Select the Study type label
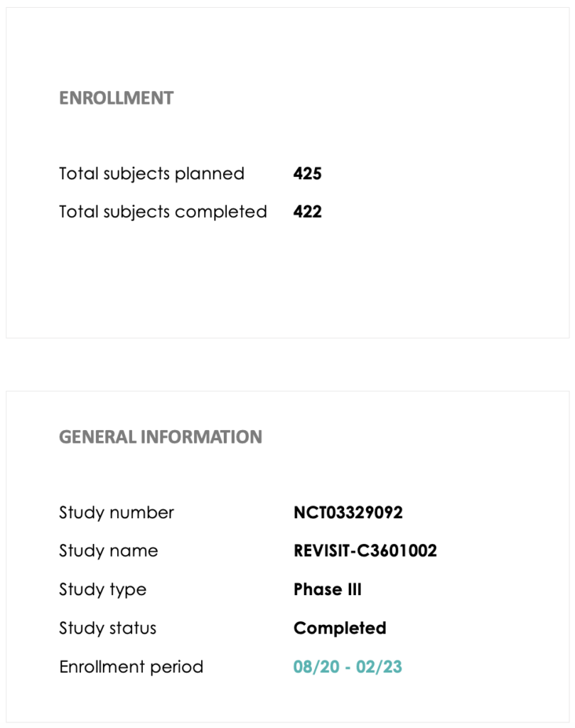This screenshot has width=575, height=728. (x=102, y=589)
